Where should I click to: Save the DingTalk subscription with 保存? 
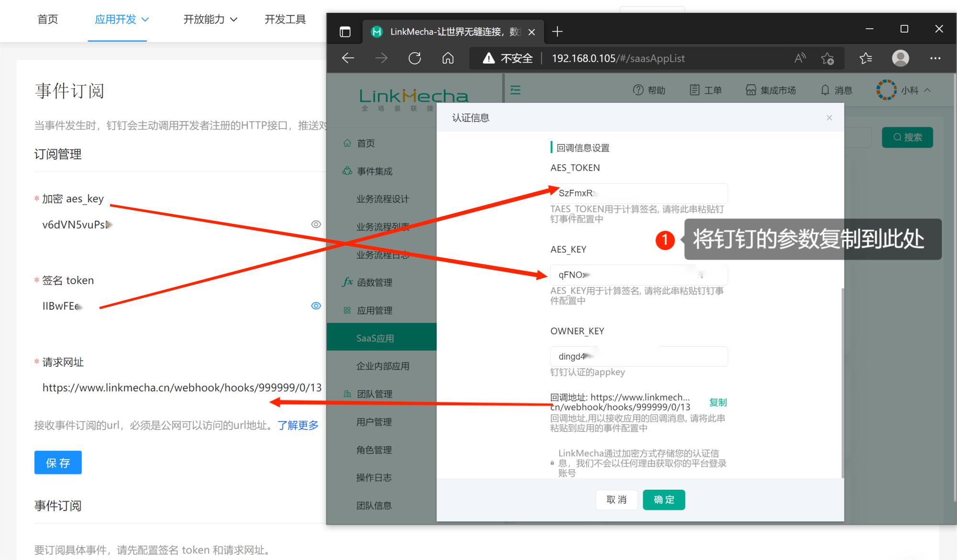(x=58, y=462)
